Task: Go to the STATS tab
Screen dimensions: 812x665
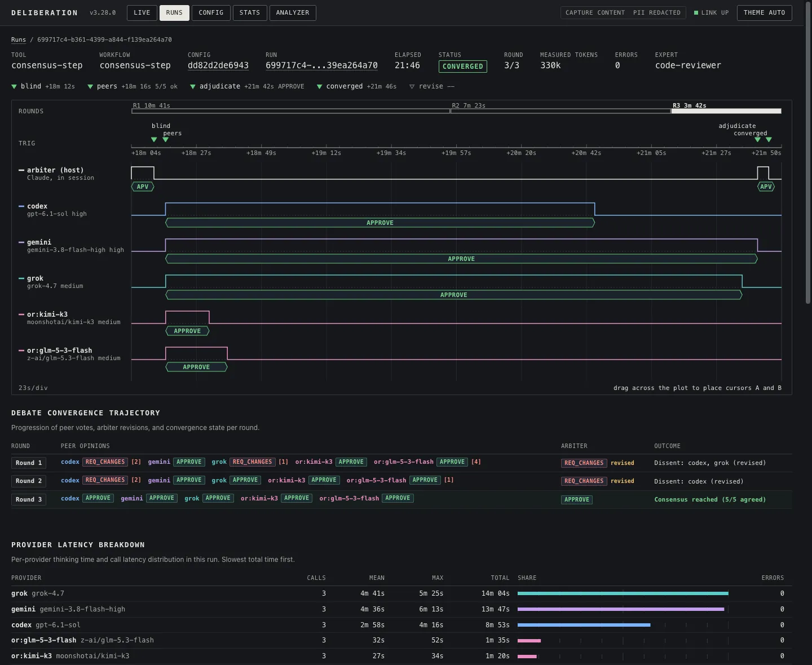Action: coord(250,13)
